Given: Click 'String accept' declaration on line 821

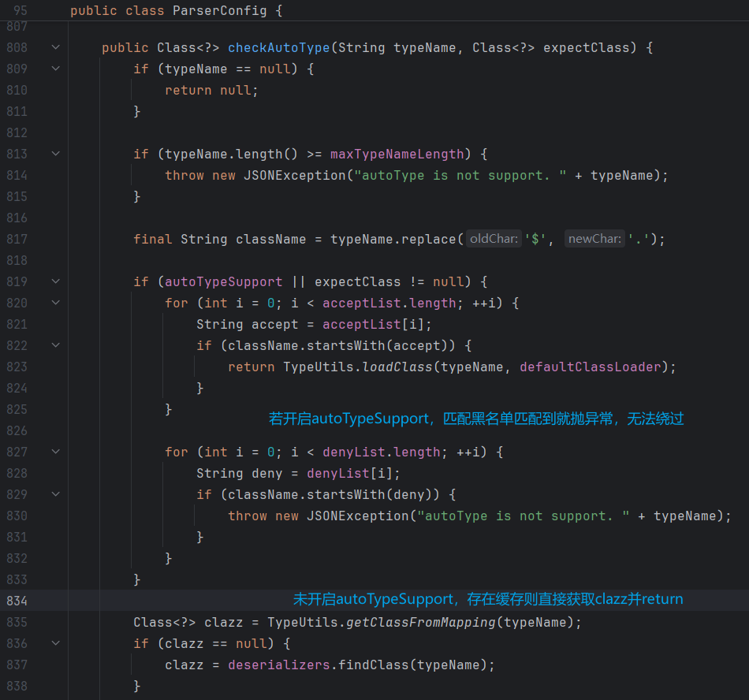Looking at the screenshot, I should pos(247,324).
